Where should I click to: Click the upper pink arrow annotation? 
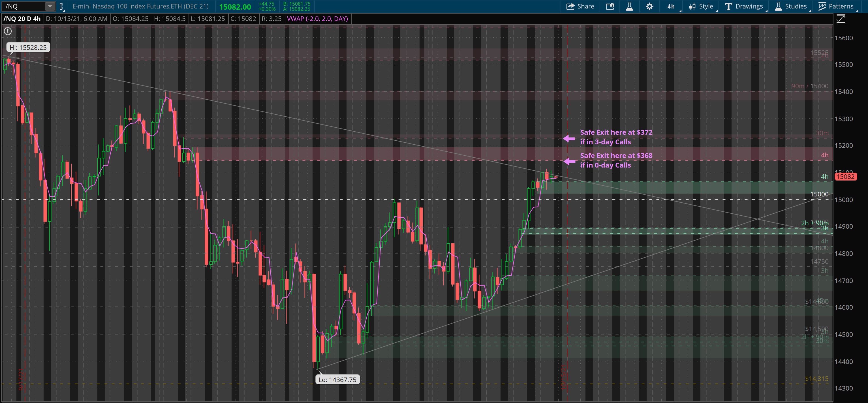point(569,138)
